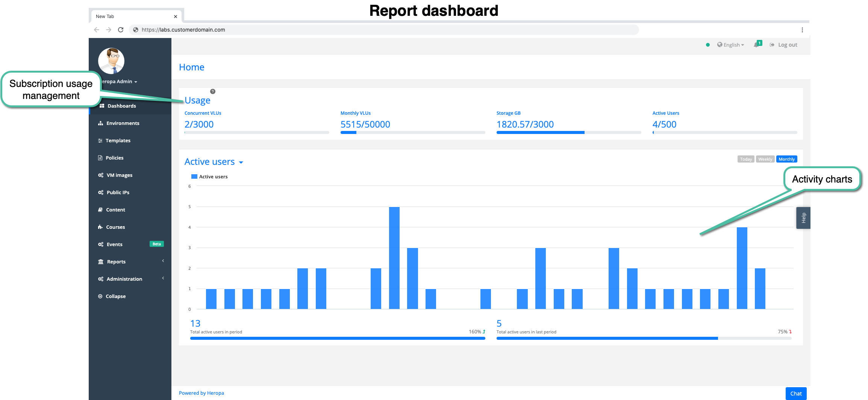Go to Courses in the sidebar
This screenshot has height=400, width=868.
(115, 227)
